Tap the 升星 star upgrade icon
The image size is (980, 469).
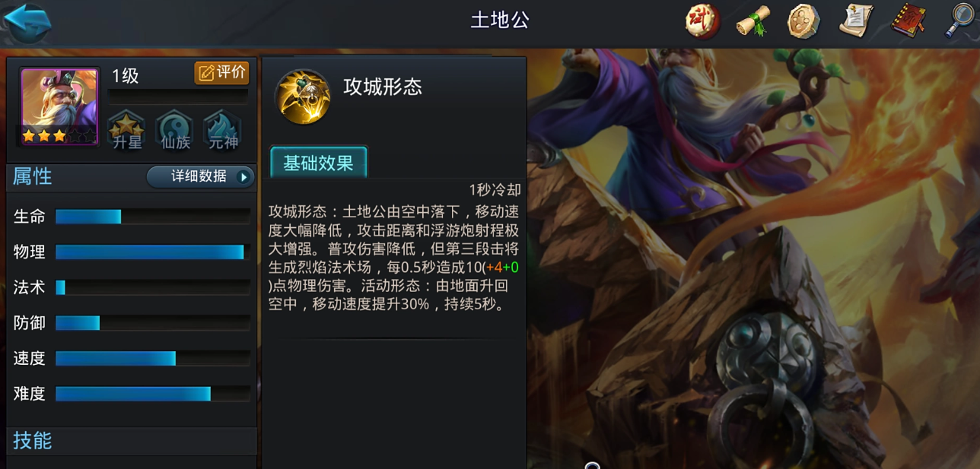(127, 130)
